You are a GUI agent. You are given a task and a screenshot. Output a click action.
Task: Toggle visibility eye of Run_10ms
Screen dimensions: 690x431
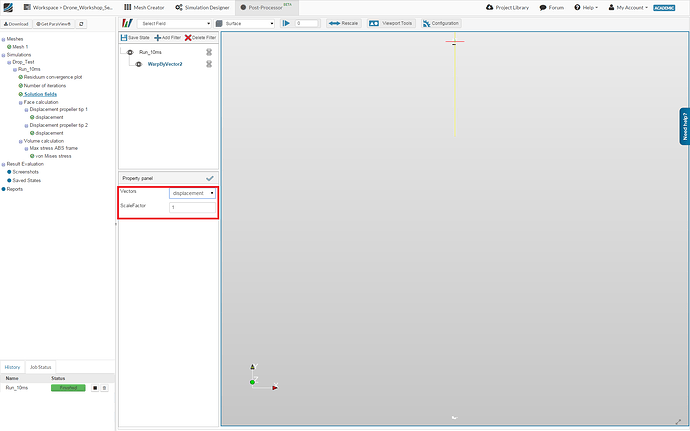pos(130,52)
